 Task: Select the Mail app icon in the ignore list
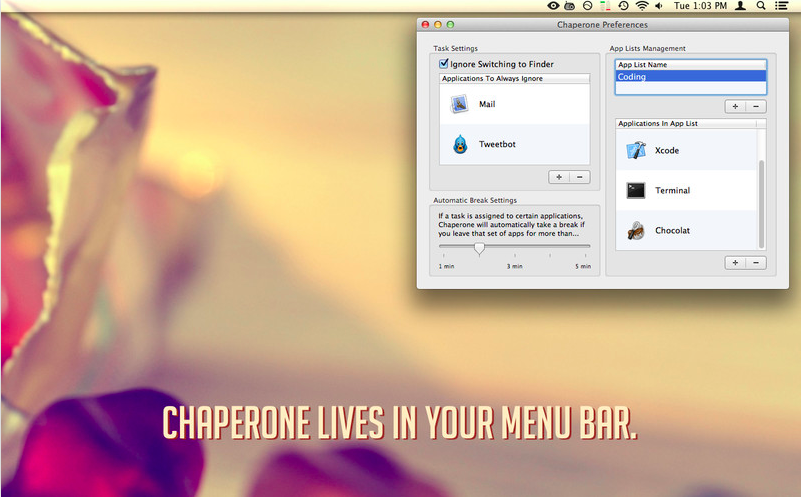(x=459, y=104)
